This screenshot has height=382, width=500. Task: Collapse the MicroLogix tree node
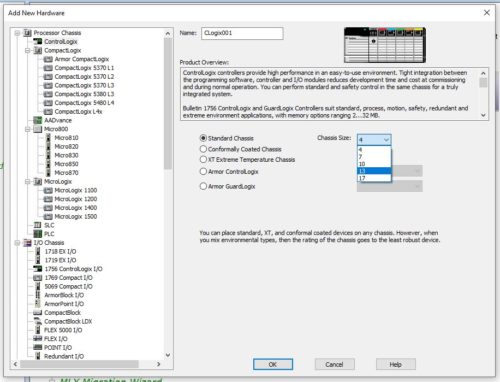click(28, 182)
